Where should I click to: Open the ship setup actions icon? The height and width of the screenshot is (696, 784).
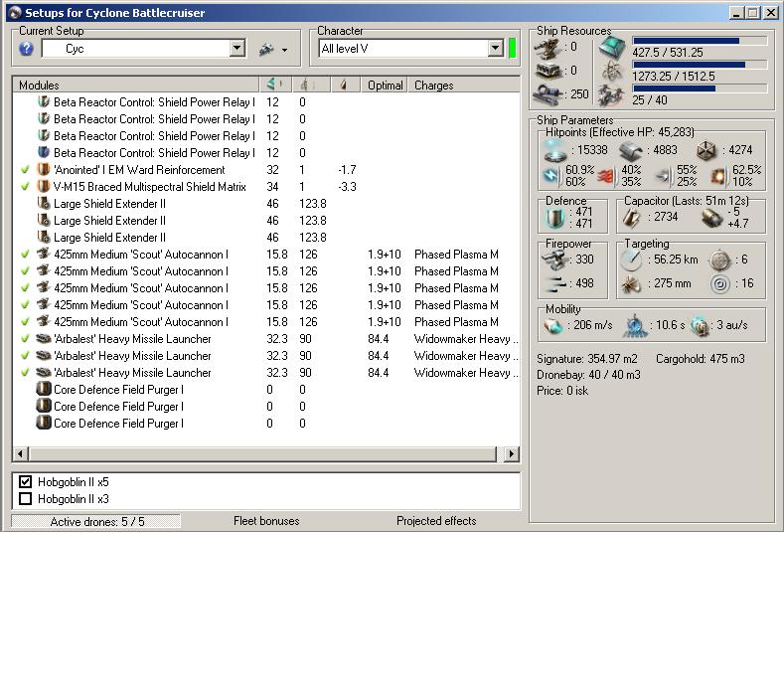pos(266,49)
